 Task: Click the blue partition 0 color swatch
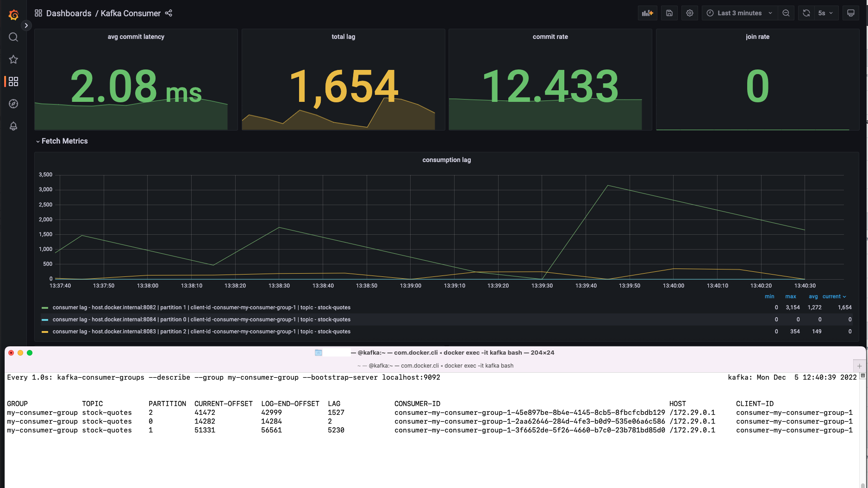coord(45,320)
